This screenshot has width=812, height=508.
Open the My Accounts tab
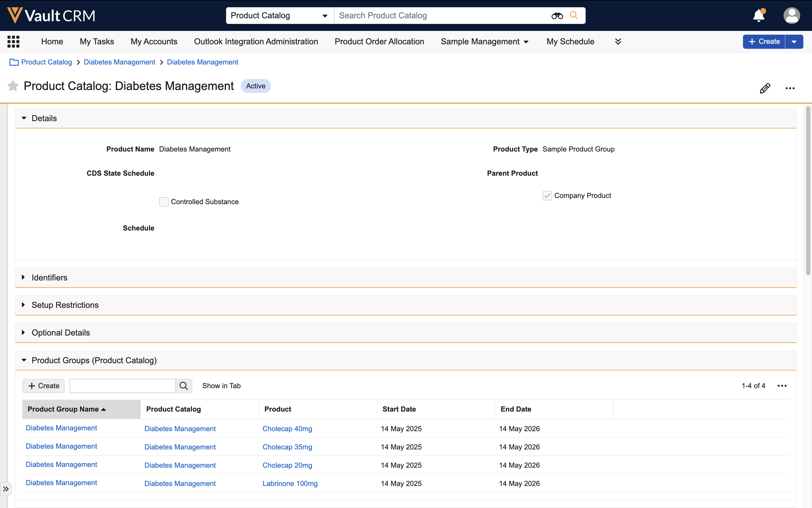point(154,42)
